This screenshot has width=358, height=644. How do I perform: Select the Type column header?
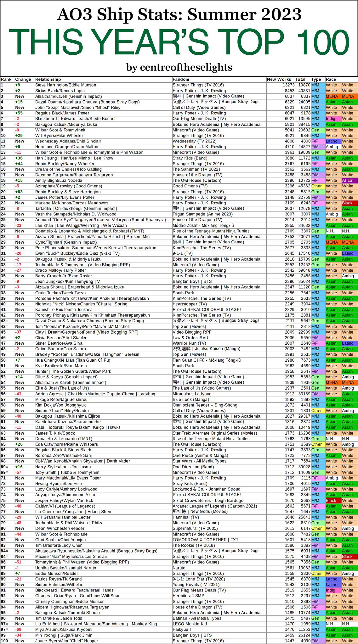coord(316,80)
